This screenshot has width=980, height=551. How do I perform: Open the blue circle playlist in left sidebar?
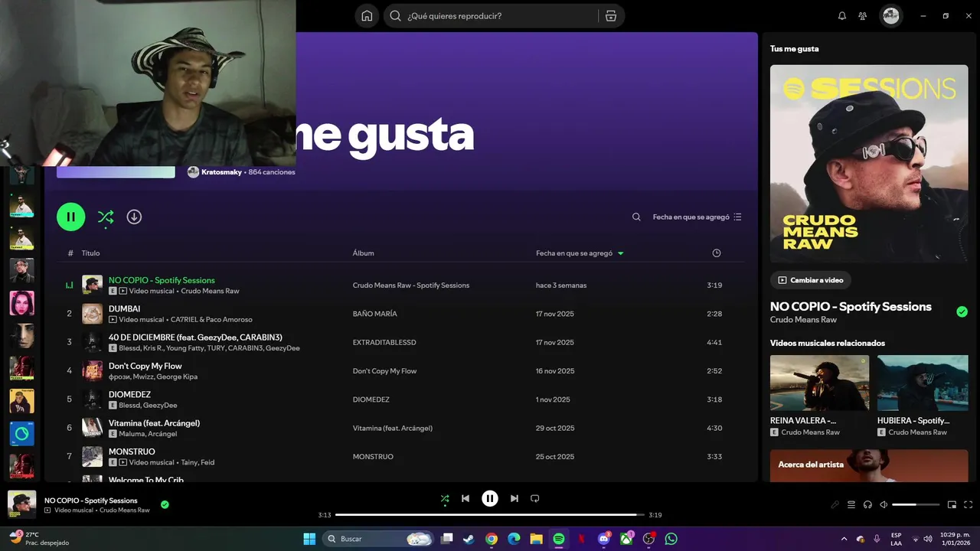coord(21,434)
